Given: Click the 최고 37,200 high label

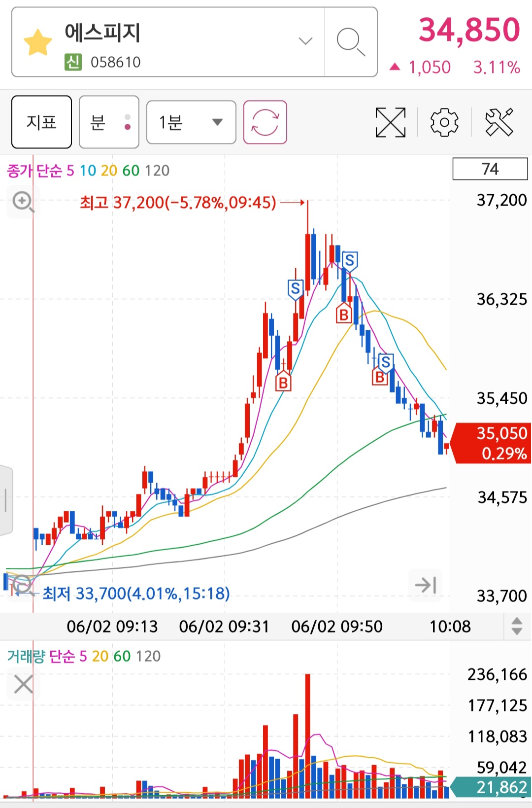Looking at the screenshot, I should pos(178,202).
